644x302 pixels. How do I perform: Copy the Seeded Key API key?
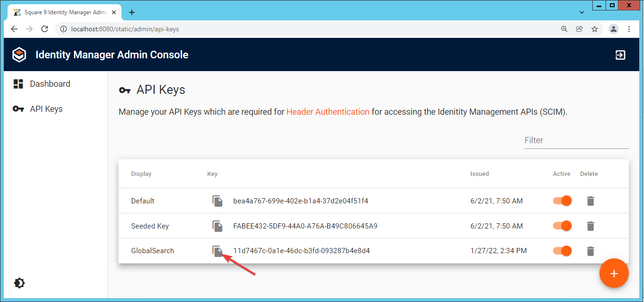tap(217, 226)
